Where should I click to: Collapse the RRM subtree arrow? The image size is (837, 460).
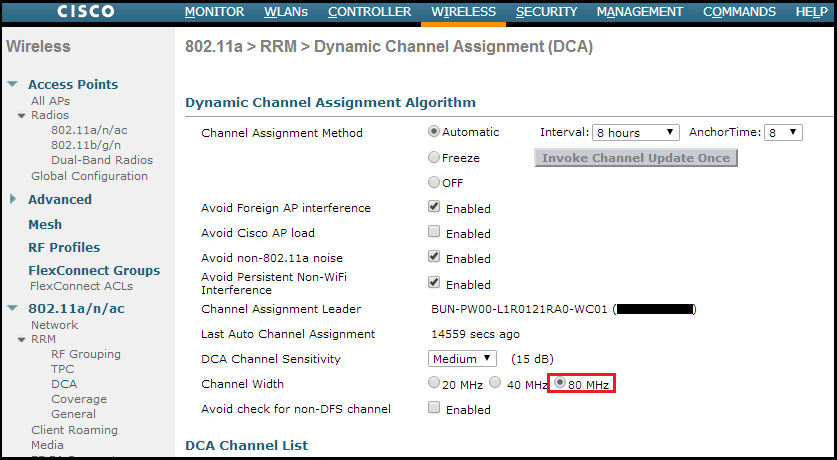coord(22,340)
